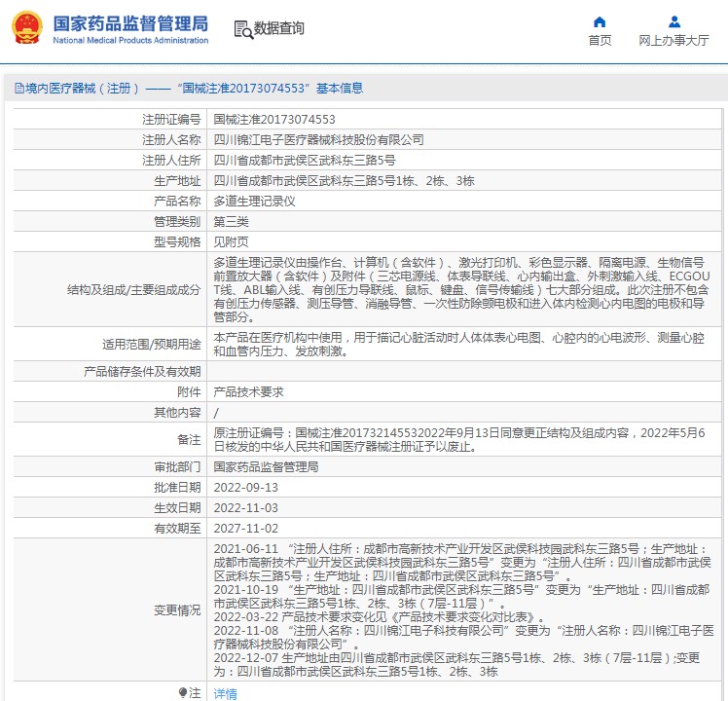728x701 pixels.
Task: Select product name 多道生理记录仪
Action: (254, 202)
